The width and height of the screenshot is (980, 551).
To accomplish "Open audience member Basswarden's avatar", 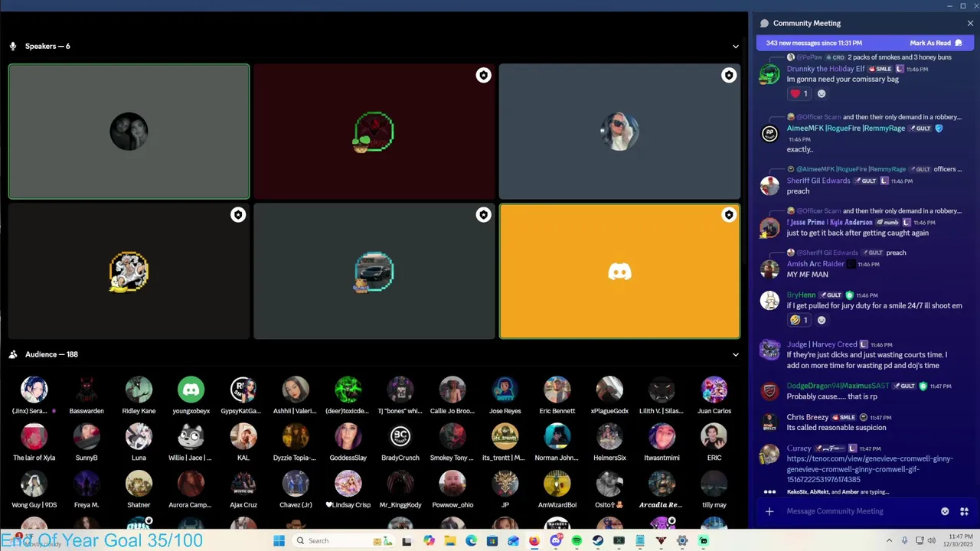I will (87, 390).
